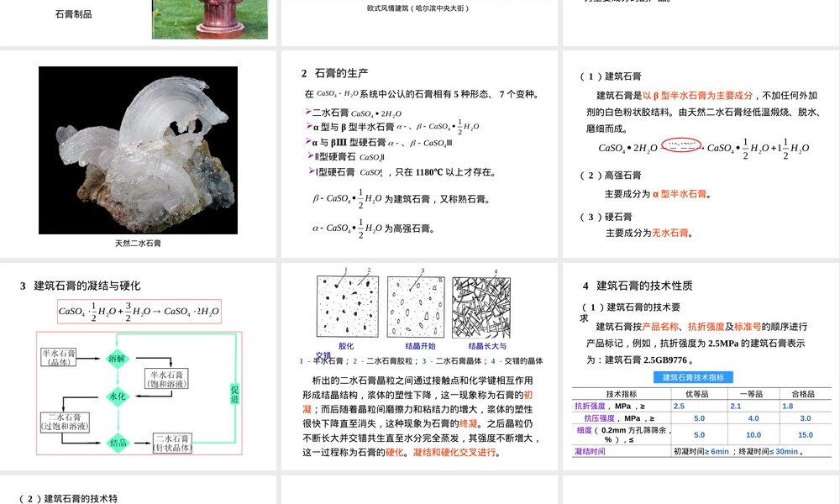
Task: Click the Ⅱ型硬膏石 bullet line
Action: [x=346, y=157]
